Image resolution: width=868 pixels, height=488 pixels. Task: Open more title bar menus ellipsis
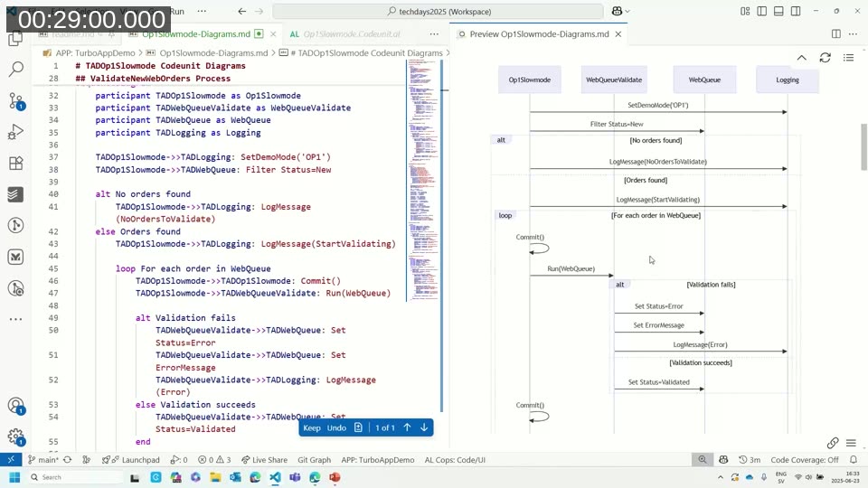click(202, 11)
